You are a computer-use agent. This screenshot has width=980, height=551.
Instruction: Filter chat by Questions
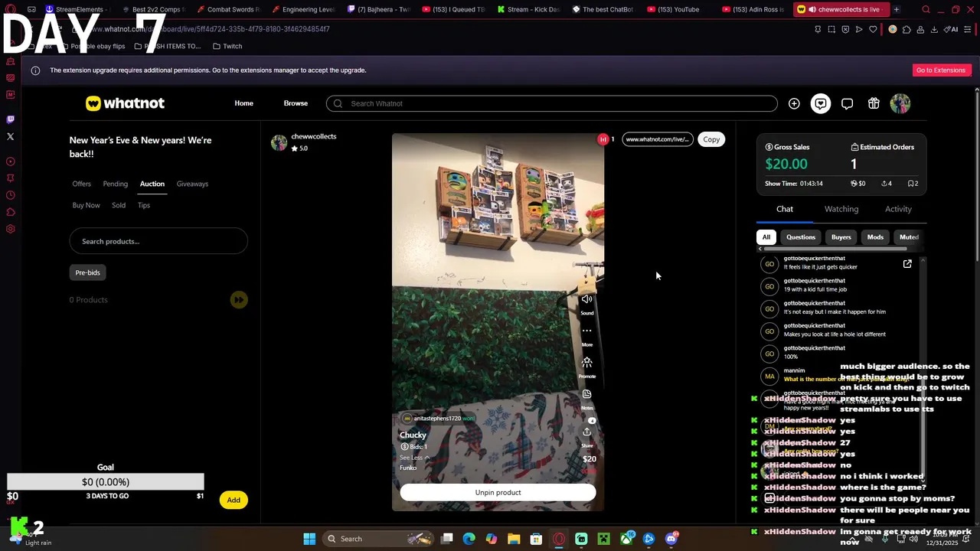click(801, 237)
